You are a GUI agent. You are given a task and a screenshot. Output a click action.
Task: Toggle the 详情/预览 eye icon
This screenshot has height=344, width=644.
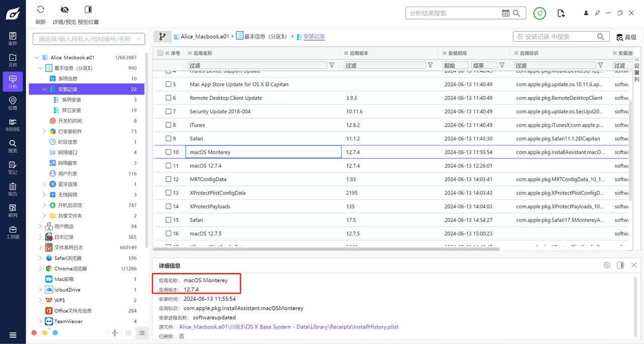64,10
